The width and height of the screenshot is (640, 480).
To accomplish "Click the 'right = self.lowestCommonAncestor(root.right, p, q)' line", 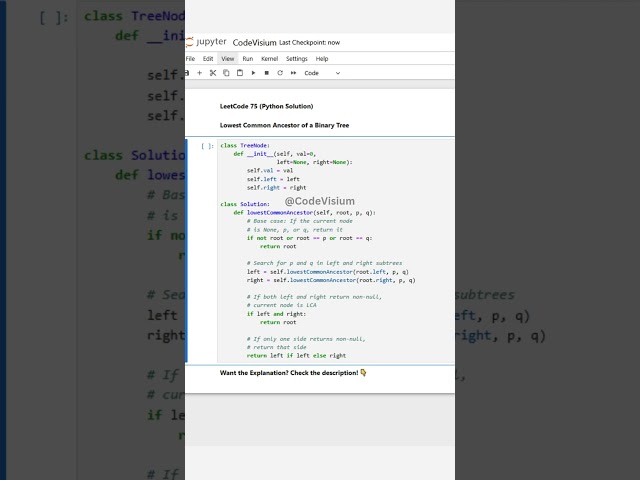I will point(331,280).
